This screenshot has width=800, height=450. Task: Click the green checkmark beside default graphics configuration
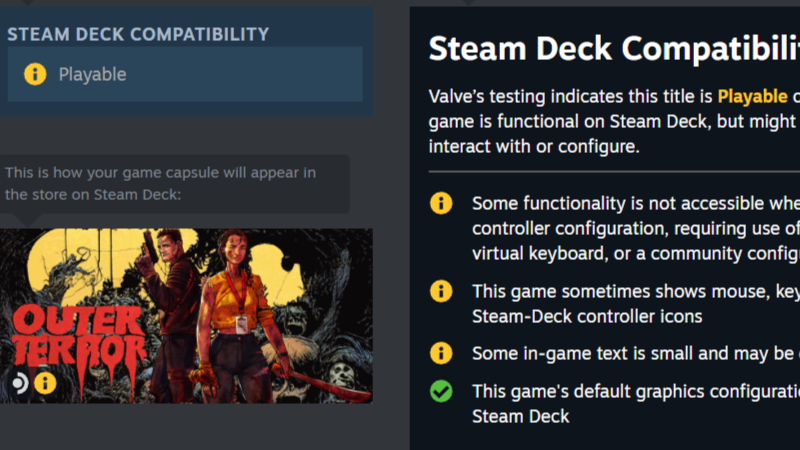[x=441, y=391]
